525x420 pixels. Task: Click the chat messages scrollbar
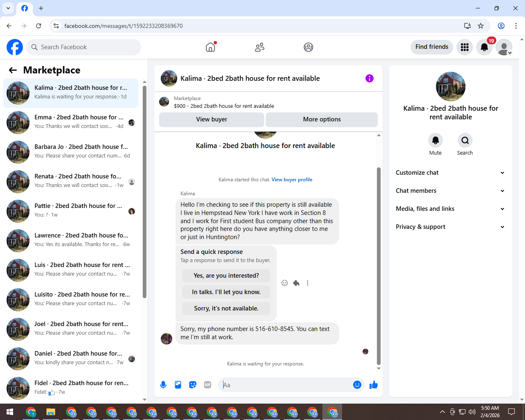[x=379, y=266]
